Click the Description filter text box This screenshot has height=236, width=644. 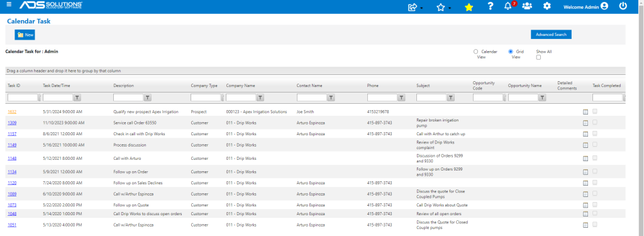click(128, 98)
